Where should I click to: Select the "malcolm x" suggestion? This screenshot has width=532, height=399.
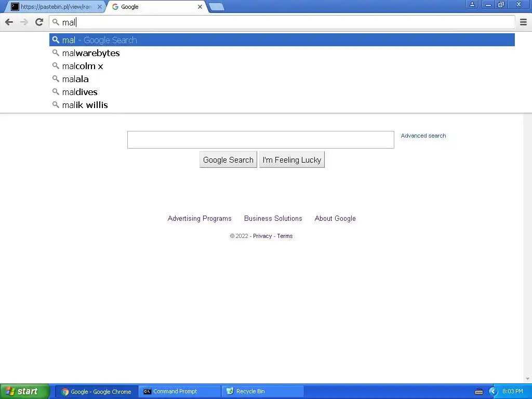(282, 66)
